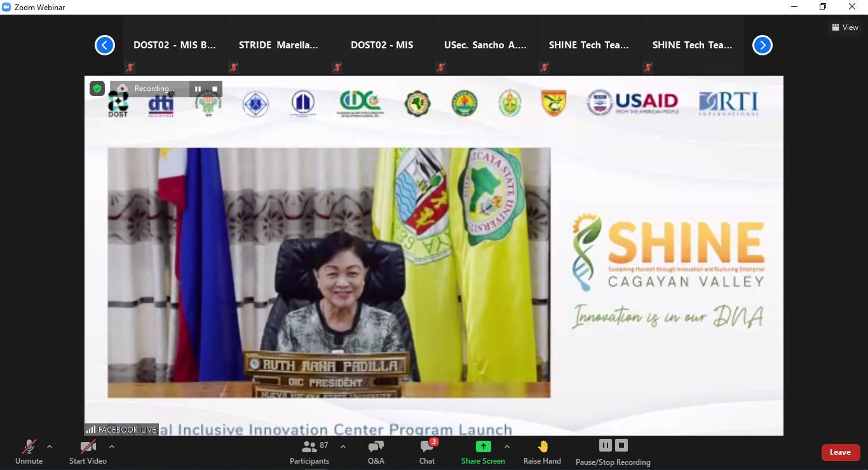Screen dimensions: 868x470
Task: Open the Participants panel
Action: click(x=309, y=452)
